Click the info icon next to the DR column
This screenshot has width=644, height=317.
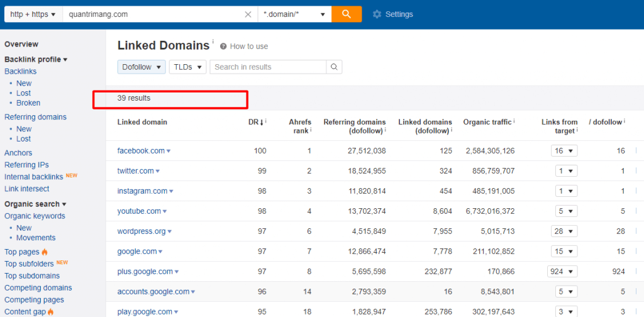click(x=266, y=121)
